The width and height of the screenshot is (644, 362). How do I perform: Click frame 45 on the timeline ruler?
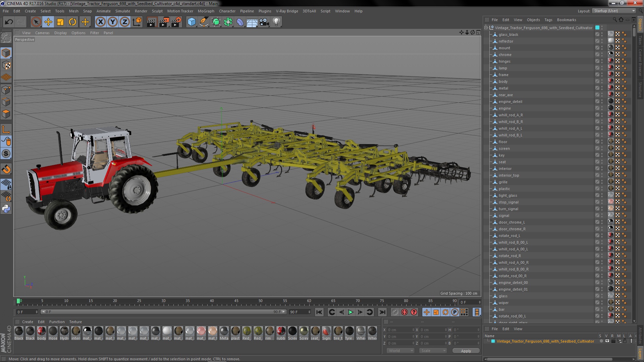[236, 301]
